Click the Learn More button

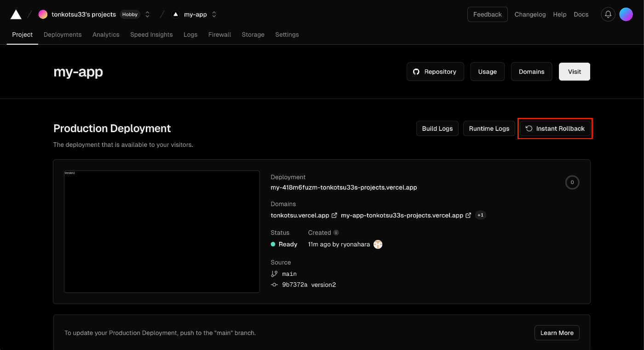click(557, 333)
